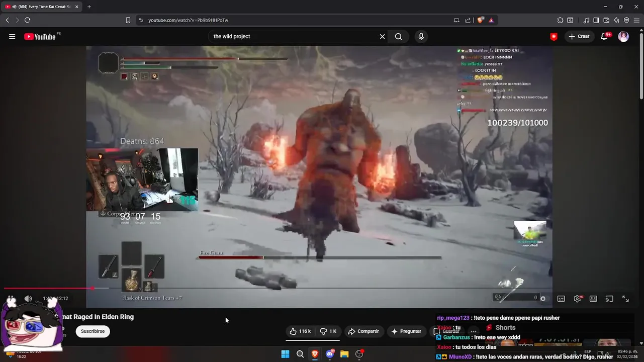Open File Explorer from the taskbar
644x362 pixels.
344,354
